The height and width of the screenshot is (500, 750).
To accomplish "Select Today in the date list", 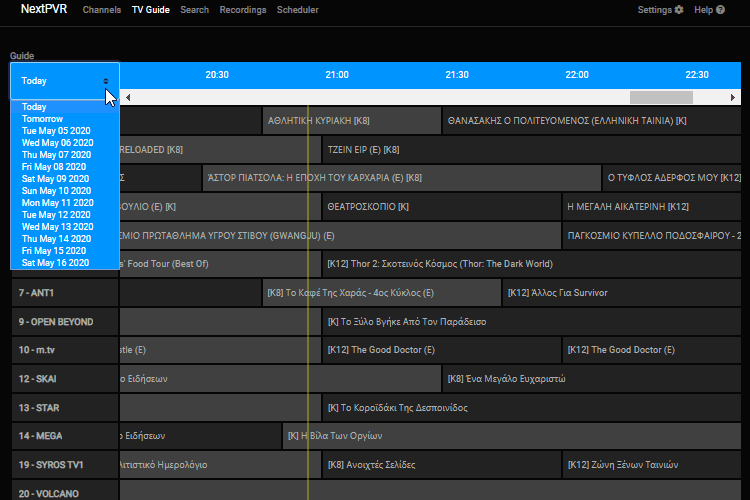I will (x=65, y=107).
